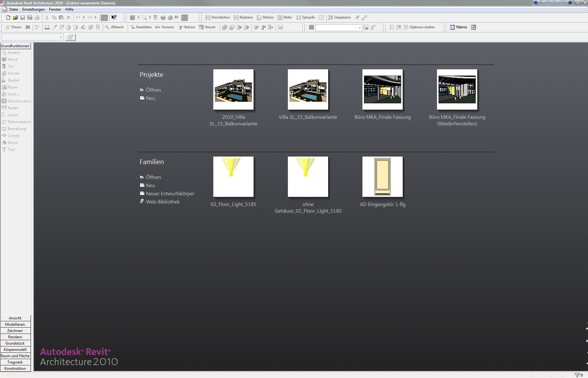
Task: Open the Hilfe menu
Action: (x=69, y=9)
